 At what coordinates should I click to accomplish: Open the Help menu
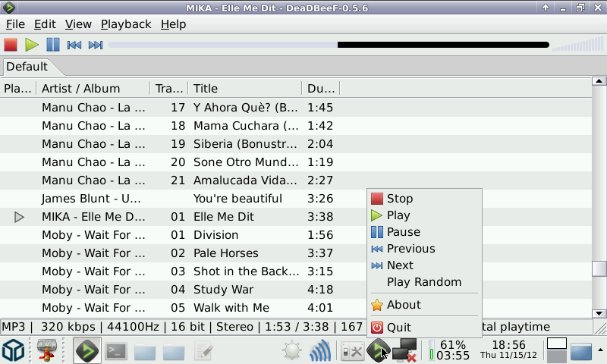point(174,24)
